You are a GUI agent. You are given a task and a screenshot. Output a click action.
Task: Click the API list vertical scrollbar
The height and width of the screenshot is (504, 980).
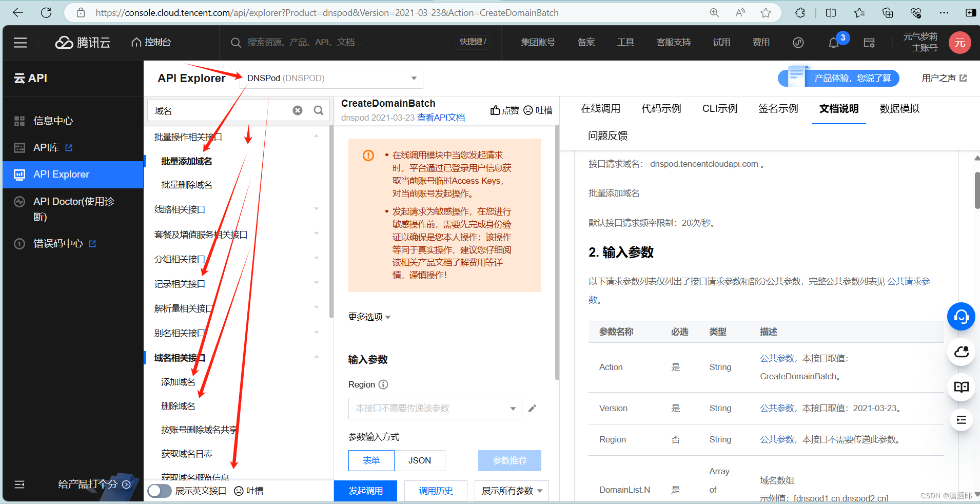click(x=331, y=221)
